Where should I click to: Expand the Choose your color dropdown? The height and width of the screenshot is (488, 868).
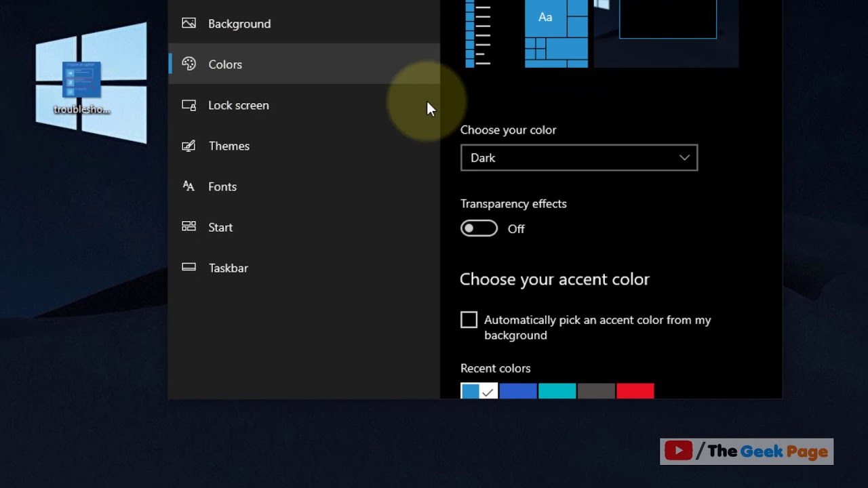[579, 158]
